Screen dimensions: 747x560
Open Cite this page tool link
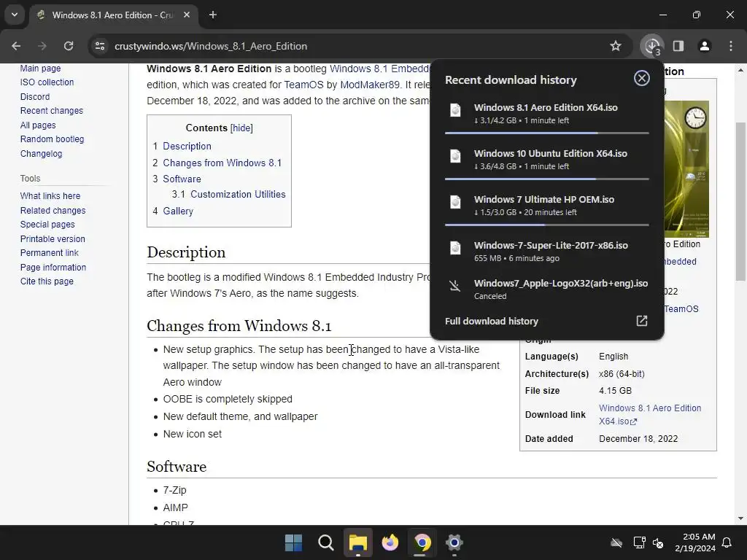pos(47,281)
